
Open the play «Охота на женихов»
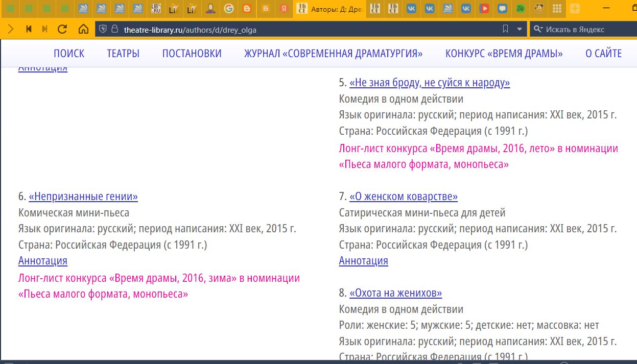pos(395,293)
